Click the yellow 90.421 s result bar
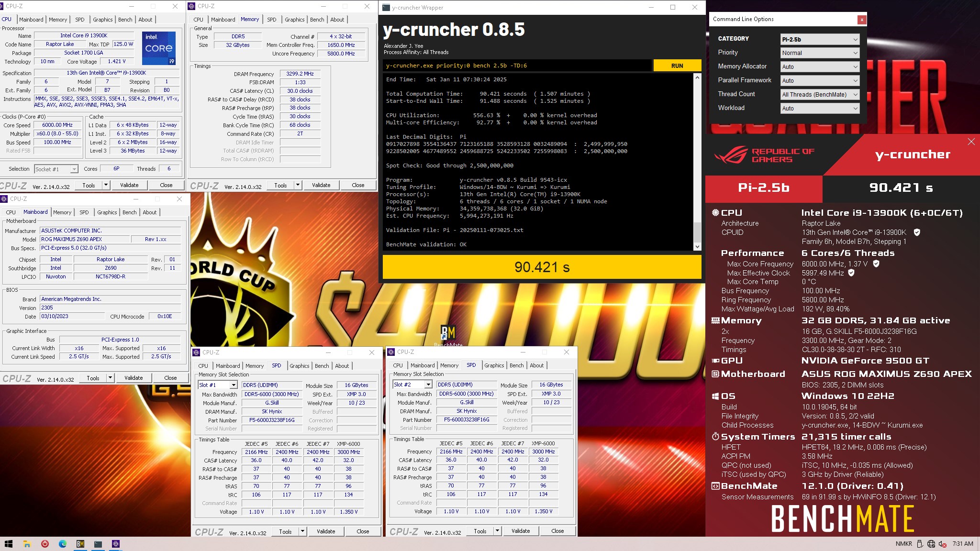Image resolution: width=980 pixels, height=551 pixels. tap(542, 267)
